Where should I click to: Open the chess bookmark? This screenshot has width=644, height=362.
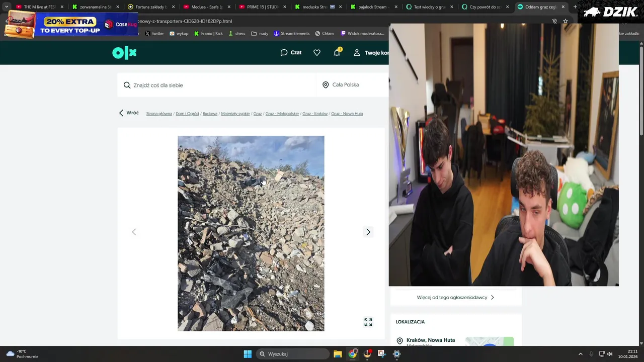[237, 34]
